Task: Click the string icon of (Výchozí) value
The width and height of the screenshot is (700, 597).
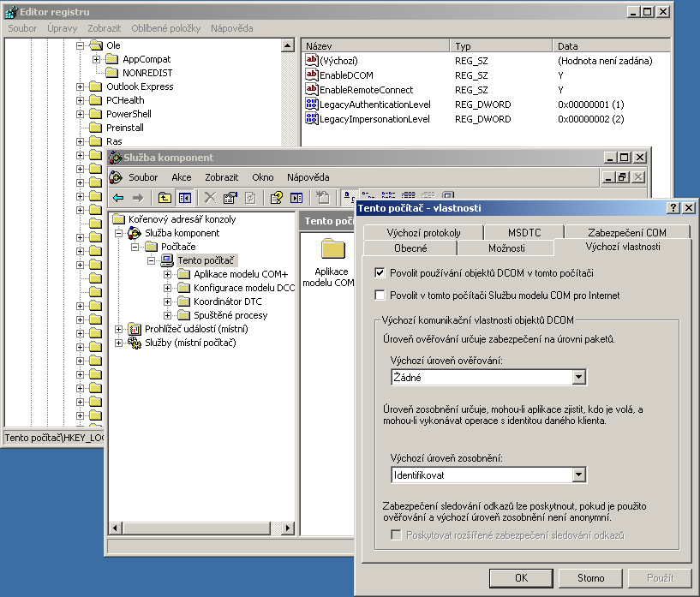Action: (x=312, y=60)
